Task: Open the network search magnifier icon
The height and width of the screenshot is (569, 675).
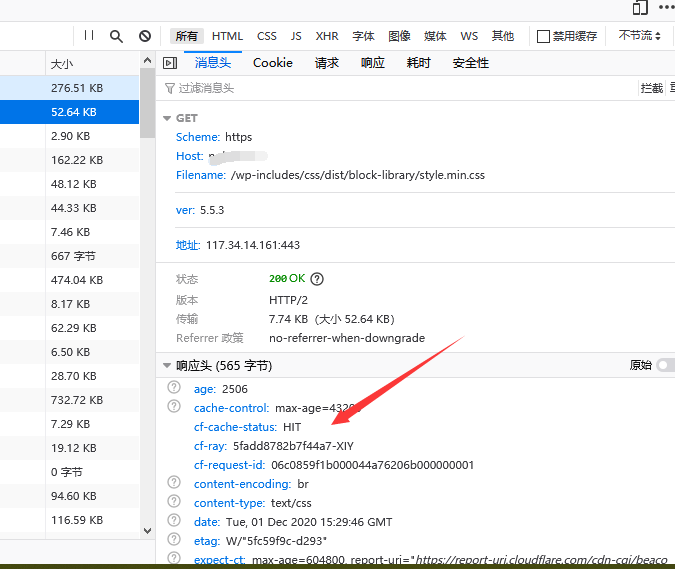Action: pos(116,36)
